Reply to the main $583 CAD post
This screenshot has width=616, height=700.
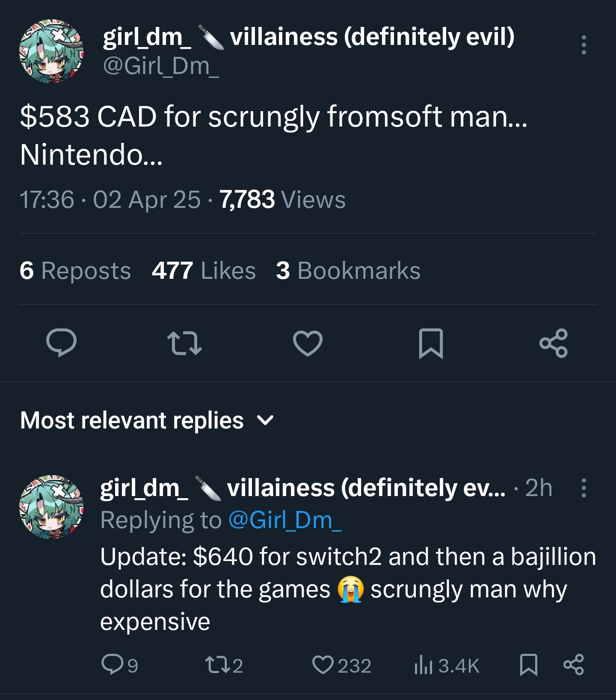tap(61, 343)
